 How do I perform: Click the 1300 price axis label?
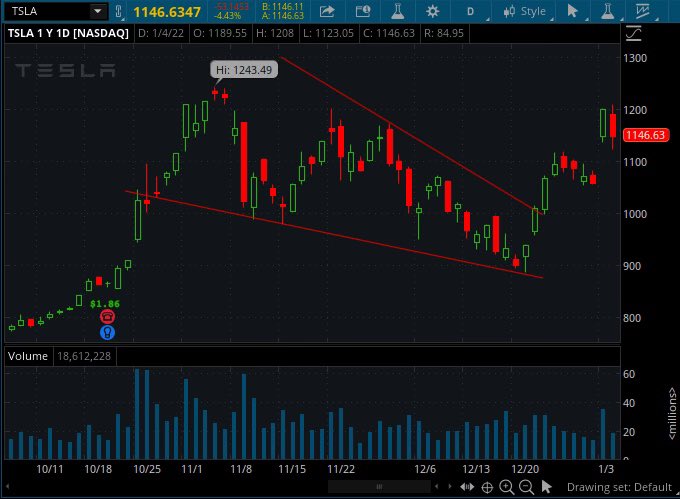635,58
